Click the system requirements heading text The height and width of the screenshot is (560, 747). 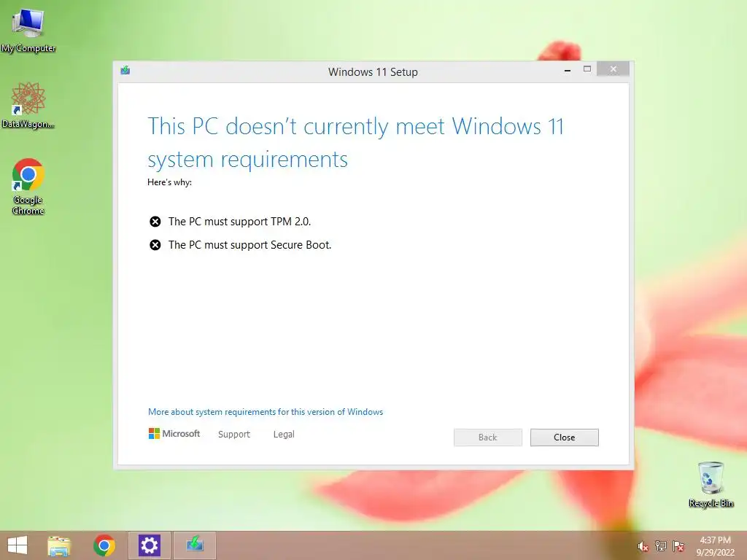pos(355,142)
